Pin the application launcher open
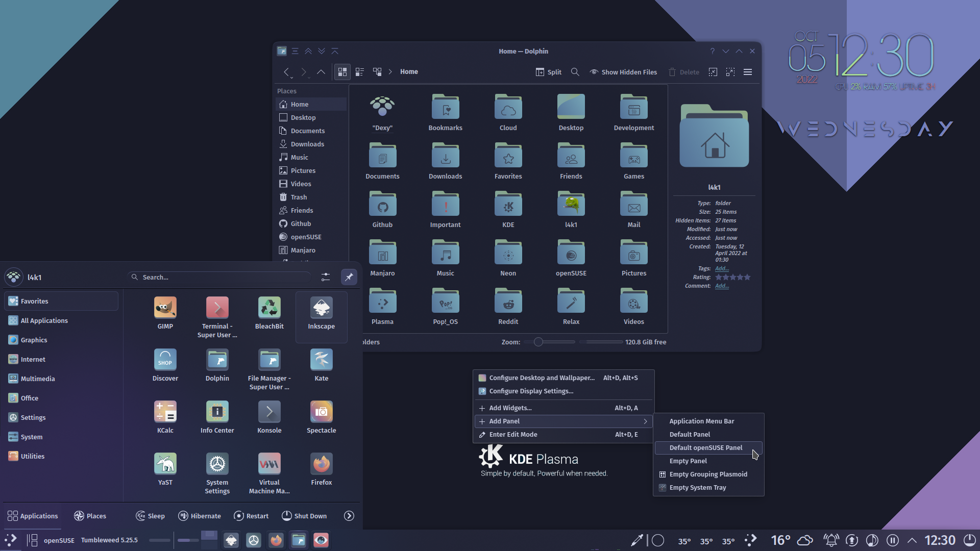This screenshot has height=551, width=980. [x=349, y=277]
